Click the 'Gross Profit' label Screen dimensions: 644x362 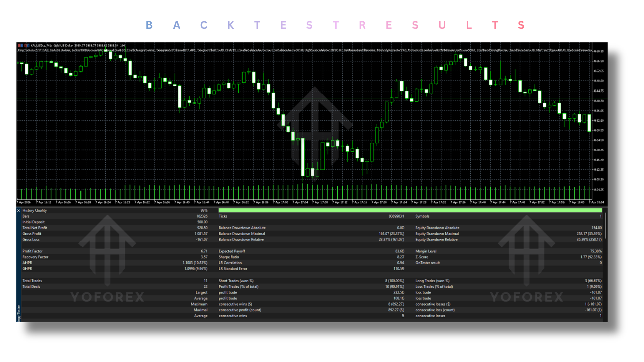click(x=32, y=234)
